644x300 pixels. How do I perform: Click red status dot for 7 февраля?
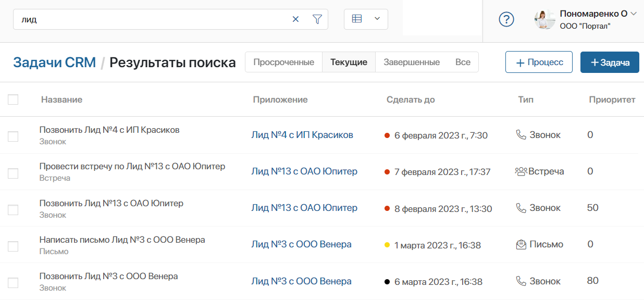[387, 172]
